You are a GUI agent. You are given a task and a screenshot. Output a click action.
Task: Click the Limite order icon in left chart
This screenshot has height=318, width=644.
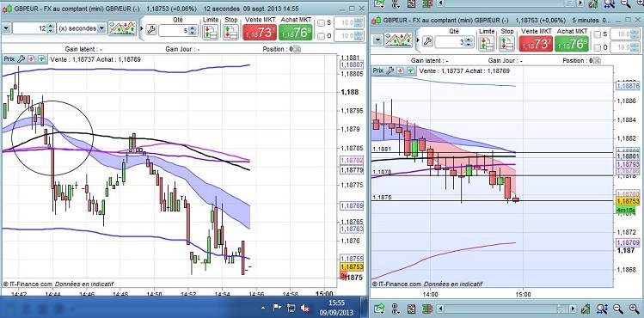(211, 32)
